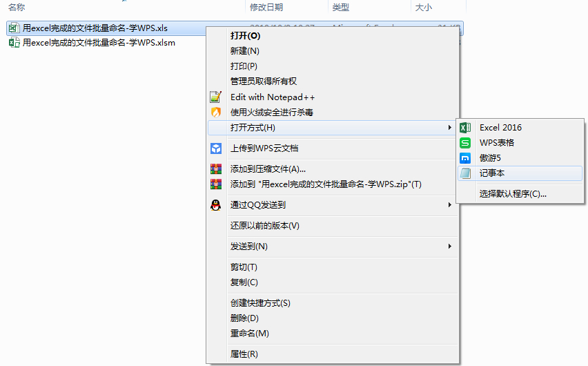The width and height of the screenshot is (588, 366).
Task: Click the Notepad++ icon in context menu
Action: point(215,97)
